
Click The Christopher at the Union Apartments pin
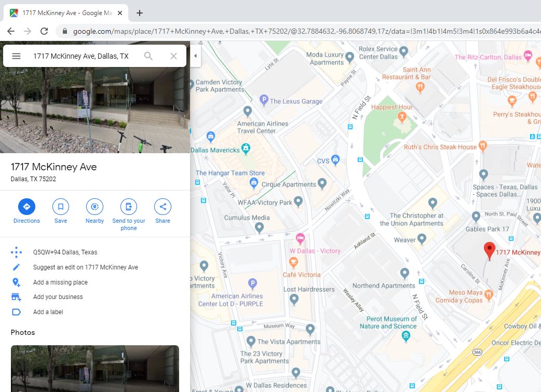click(432, 203)
